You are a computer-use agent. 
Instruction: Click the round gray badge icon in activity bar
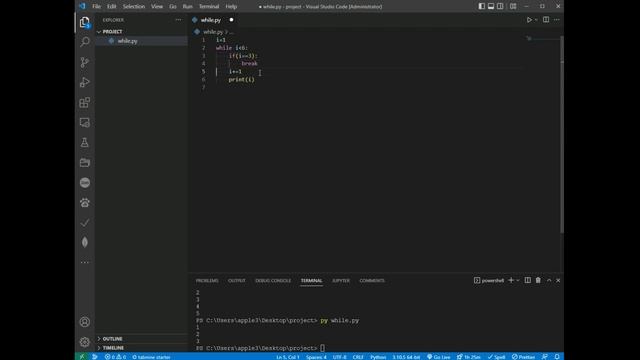coord(84,182)
